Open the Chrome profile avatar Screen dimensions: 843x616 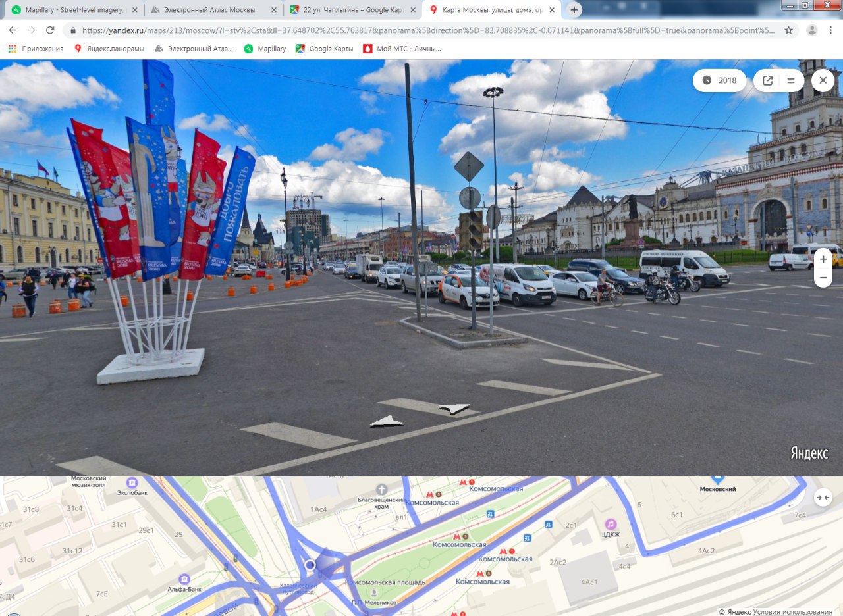[812, 30]
